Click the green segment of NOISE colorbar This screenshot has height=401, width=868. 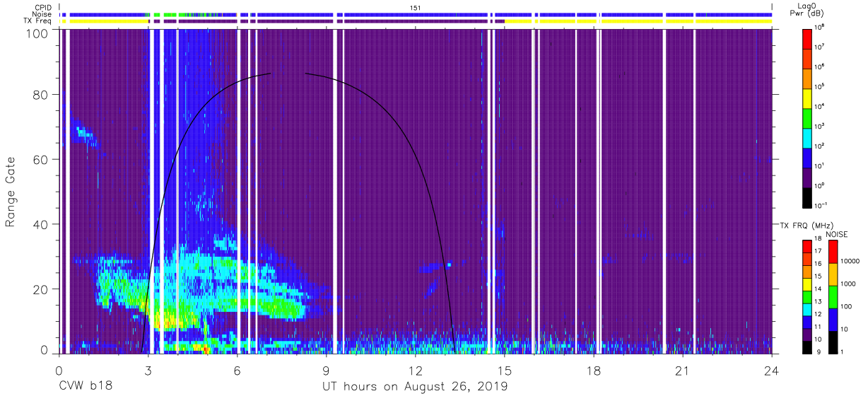[x=833, y=296]
